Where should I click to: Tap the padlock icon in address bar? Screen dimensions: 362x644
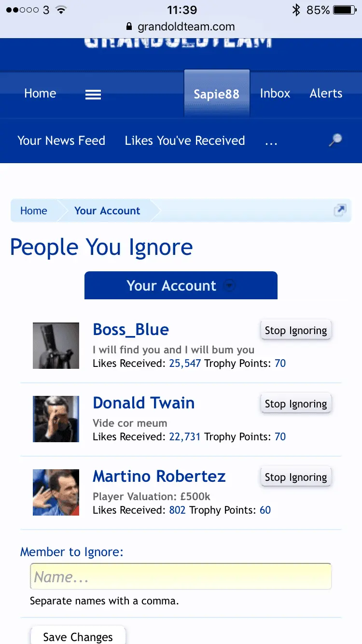(128, 27)
